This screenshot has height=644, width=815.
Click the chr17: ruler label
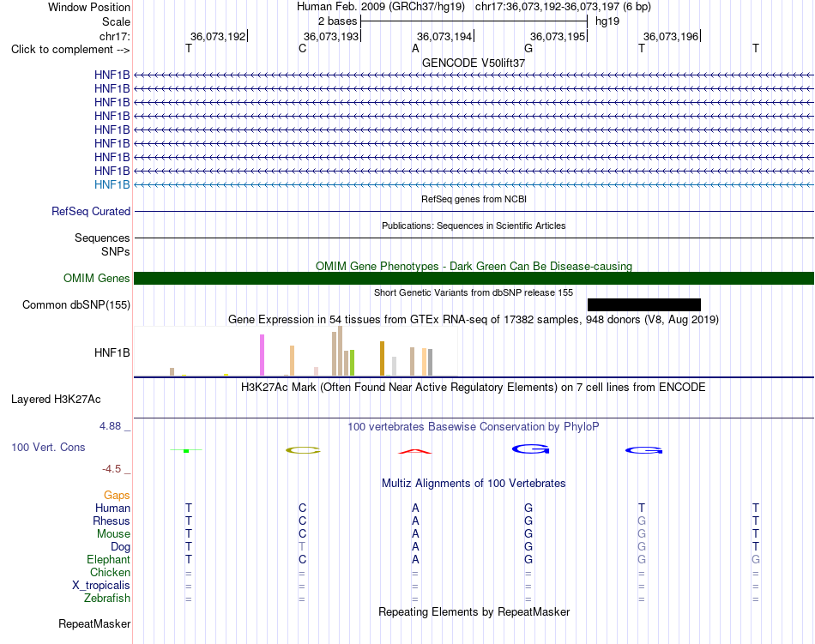click(x=114, y=36)
